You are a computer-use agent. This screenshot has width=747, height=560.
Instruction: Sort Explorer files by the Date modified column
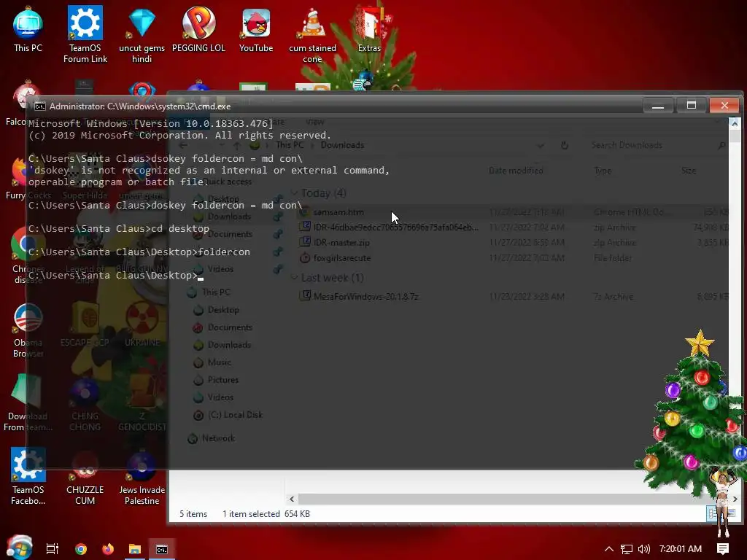coord(516,170)
